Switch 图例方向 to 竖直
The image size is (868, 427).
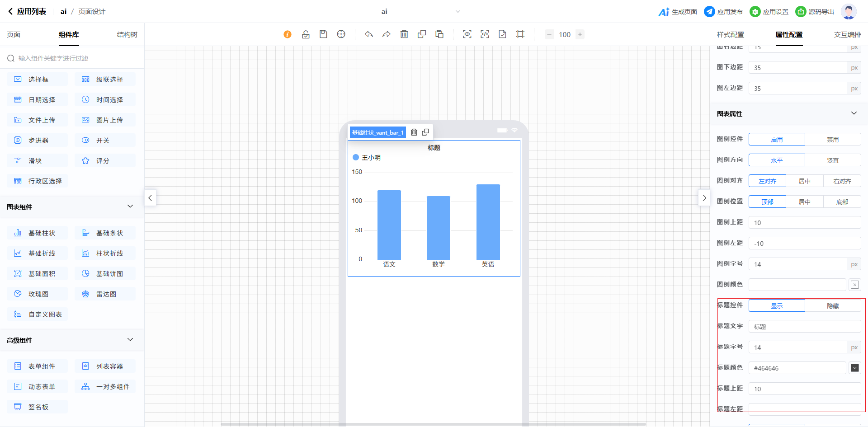click(x=832, y=160)
